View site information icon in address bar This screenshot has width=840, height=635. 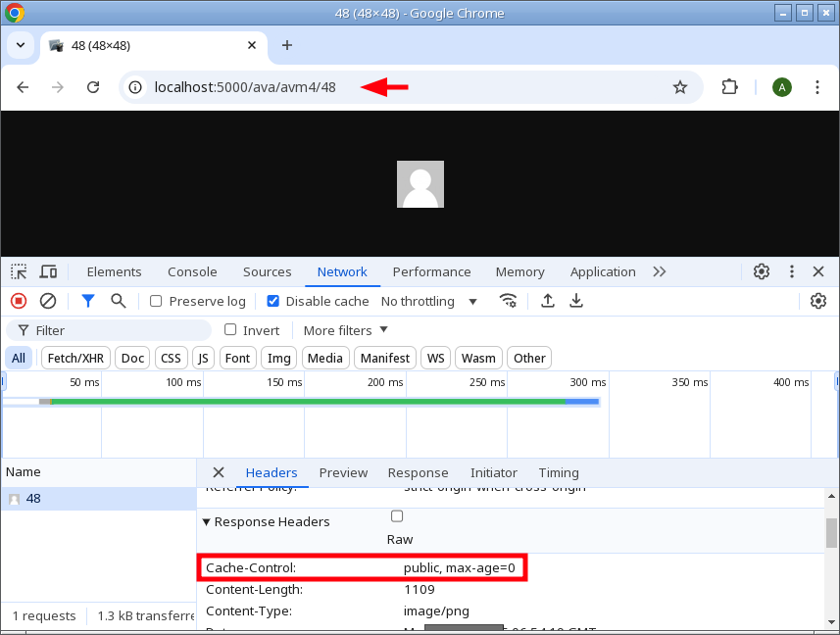[x=135, y=87]
